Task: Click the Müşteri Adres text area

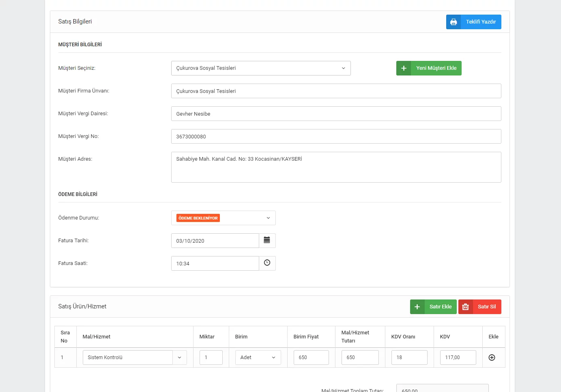Action: coord(336,167)
